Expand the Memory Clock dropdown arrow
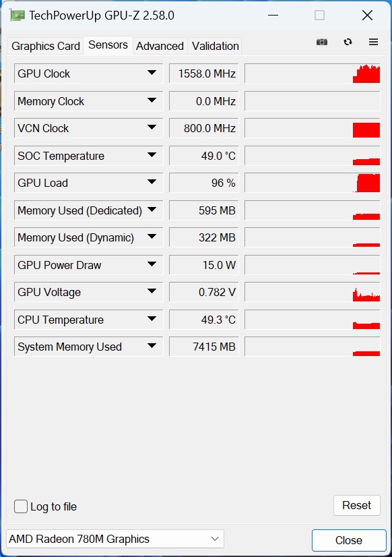This screenshot has height=557, width=392. 152,100
